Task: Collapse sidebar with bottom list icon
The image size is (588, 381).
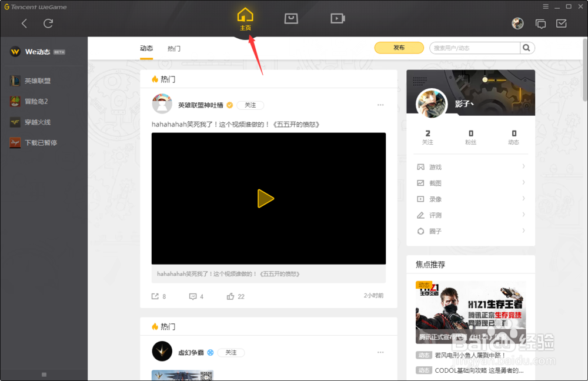Action: pyautogui.click(x=44, y=375)
